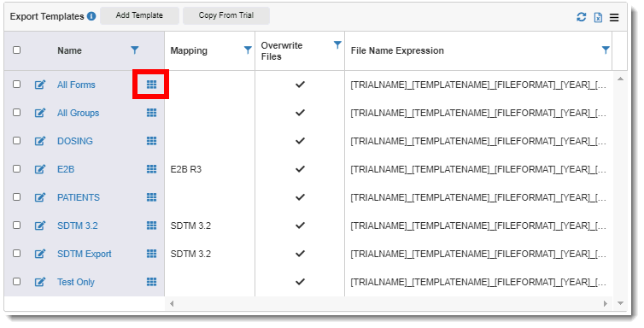Tick the checkbox for the All Groups row

point(16,112)
